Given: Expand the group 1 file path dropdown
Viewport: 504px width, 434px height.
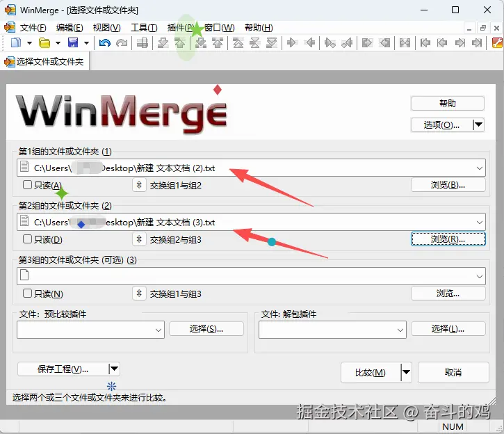Looking at the screenshot, I should coord(479,168).
